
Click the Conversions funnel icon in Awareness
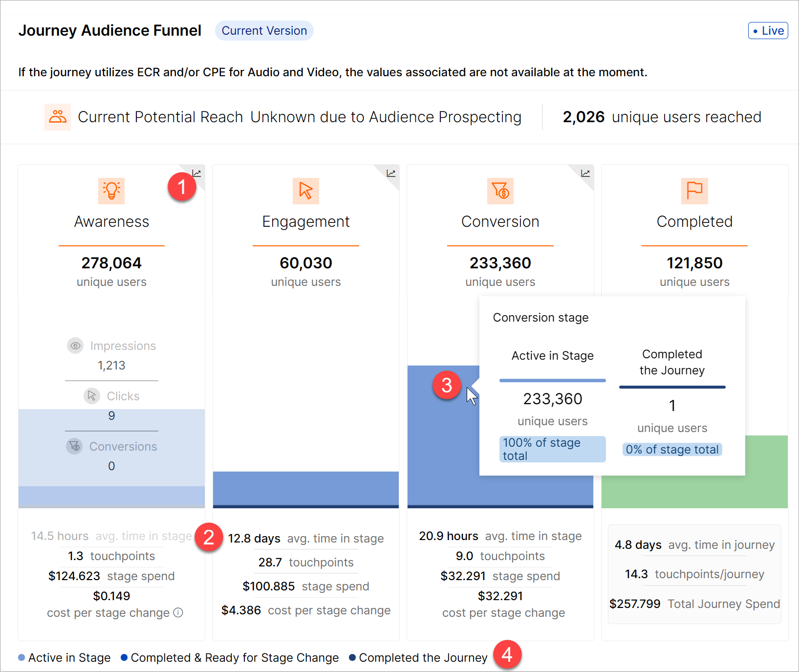click(74, 446)
